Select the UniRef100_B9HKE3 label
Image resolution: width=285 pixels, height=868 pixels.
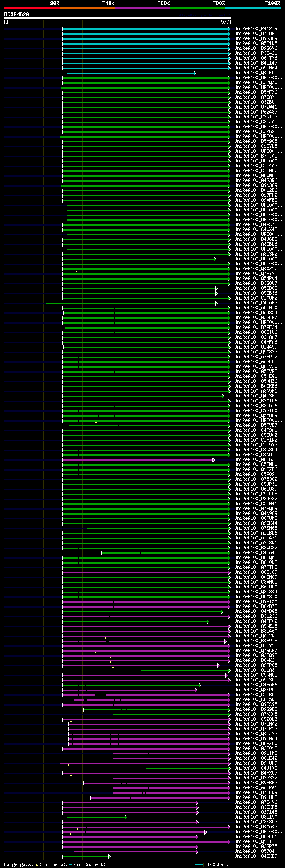256,783
